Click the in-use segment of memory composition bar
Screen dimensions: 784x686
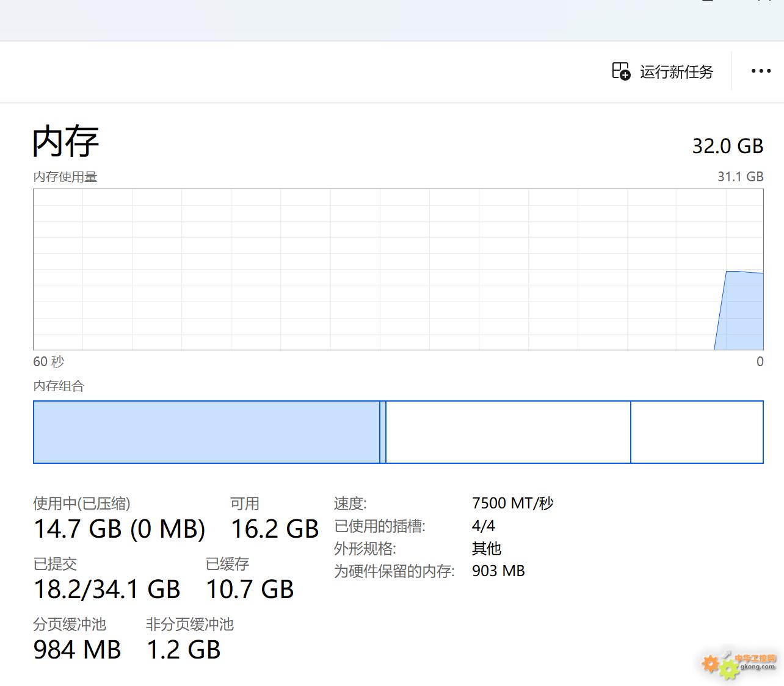point(206,432)
